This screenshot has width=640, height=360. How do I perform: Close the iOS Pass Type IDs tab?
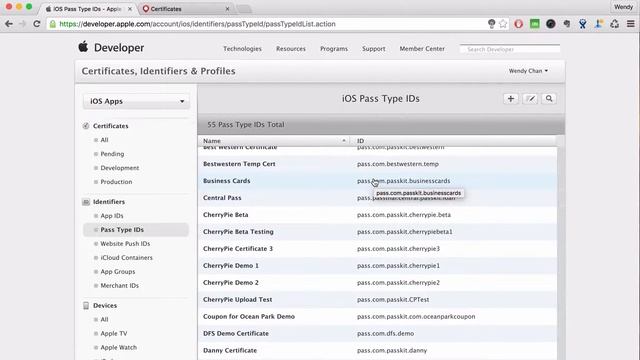130,9
